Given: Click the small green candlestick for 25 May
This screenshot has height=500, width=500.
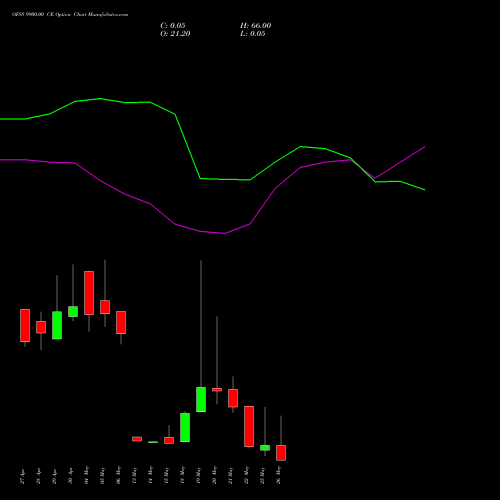Looking at the screenshot, I should pyautogui.click(x=265, y=448).
